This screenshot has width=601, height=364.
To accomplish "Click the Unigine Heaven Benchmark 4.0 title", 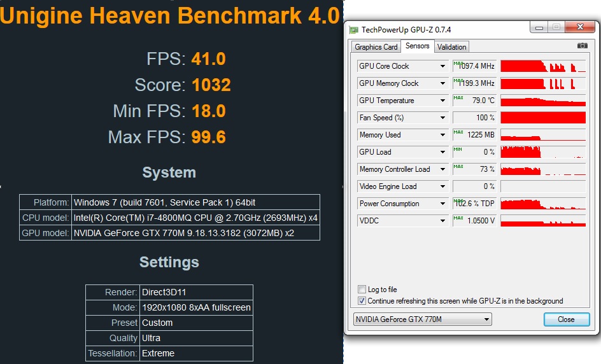I will click(x=170, y=15).
